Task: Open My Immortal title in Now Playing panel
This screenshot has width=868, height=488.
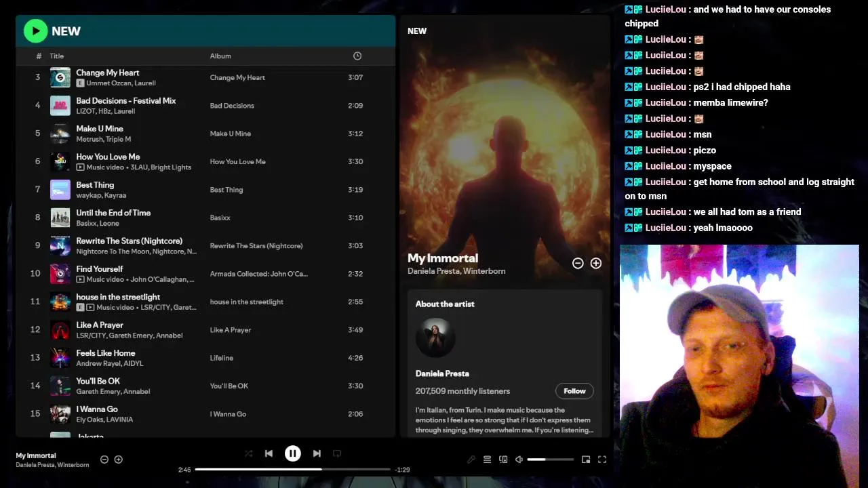Action: (443, 258)
